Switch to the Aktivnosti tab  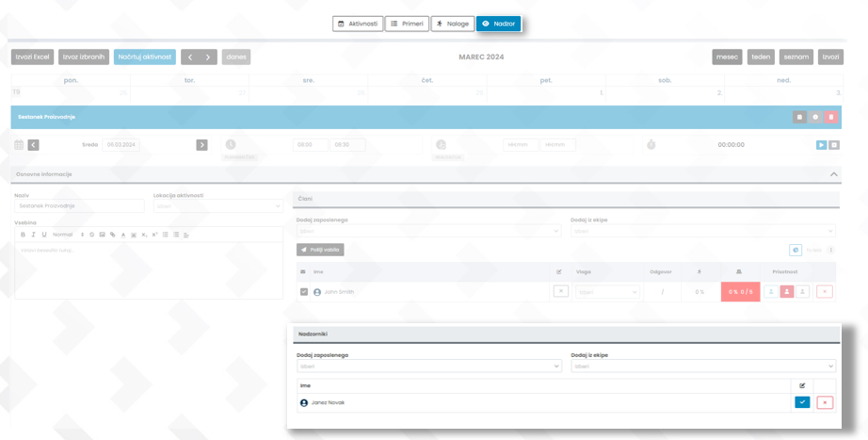point(358,24)
